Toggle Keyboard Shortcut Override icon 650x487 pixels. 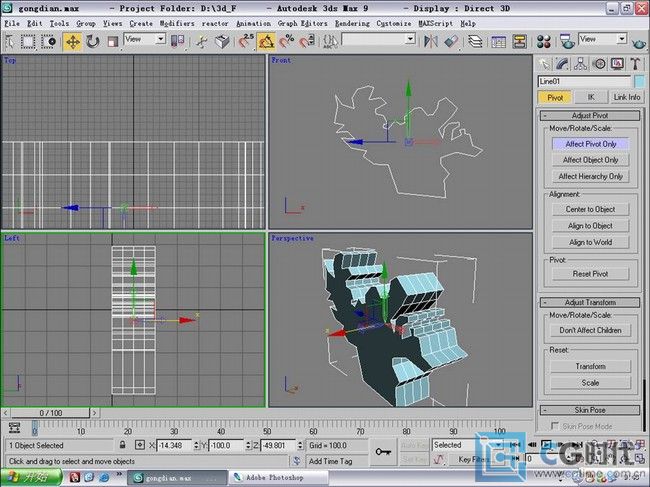[222, 42]
